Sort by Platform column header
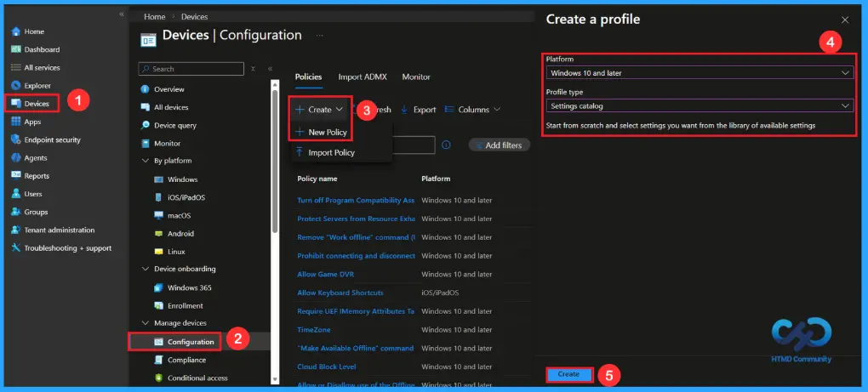Screen dimensions: 868x392 tap(436, 179)
